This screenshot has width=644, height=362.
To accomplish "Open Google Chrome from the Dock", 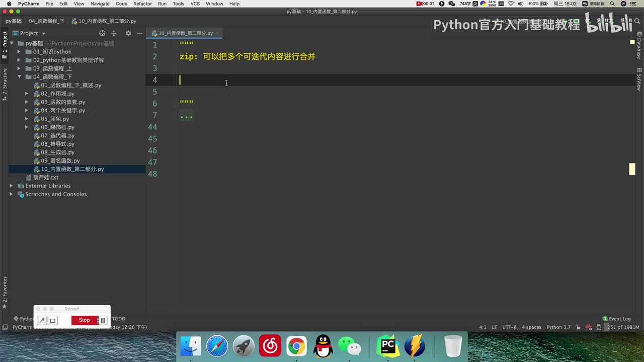I will tap(296, 346).
